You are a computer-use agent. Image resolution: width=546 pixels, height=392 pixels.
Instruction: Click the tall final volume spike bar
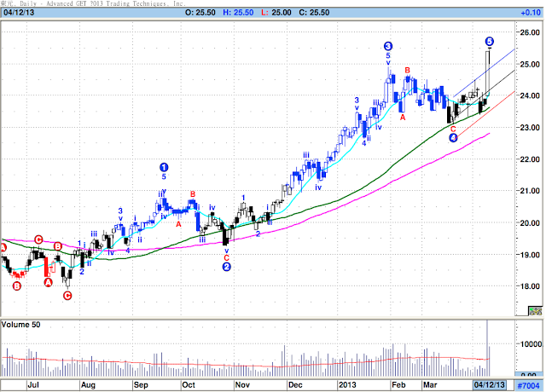(x=487, y=348)
